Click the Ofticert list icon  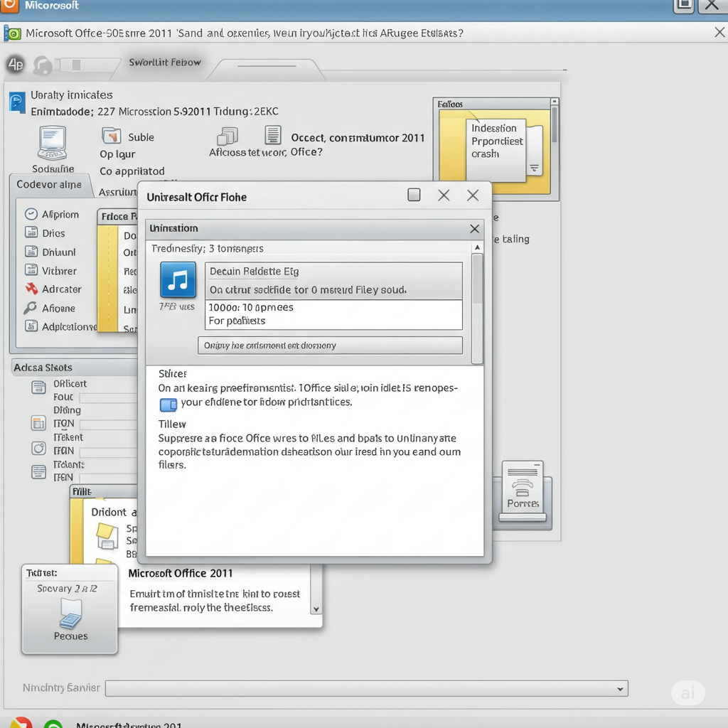pos(38,386)
